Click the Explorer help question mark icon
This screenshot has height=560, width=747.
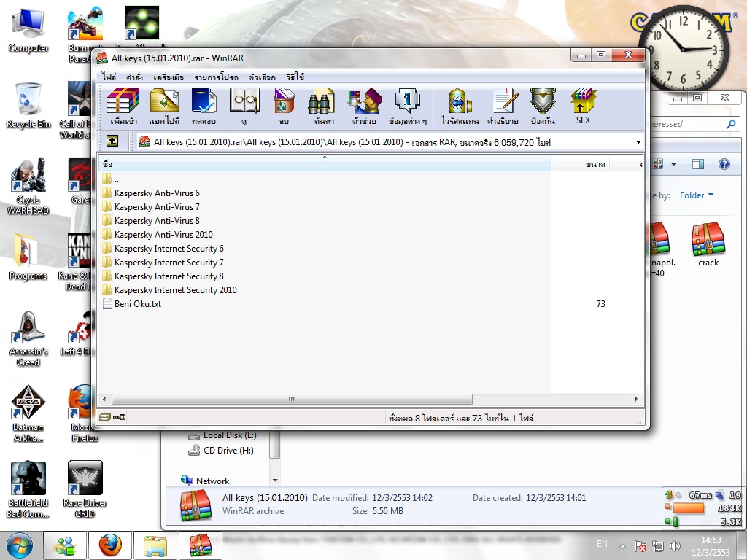click(x=724, y=164)
